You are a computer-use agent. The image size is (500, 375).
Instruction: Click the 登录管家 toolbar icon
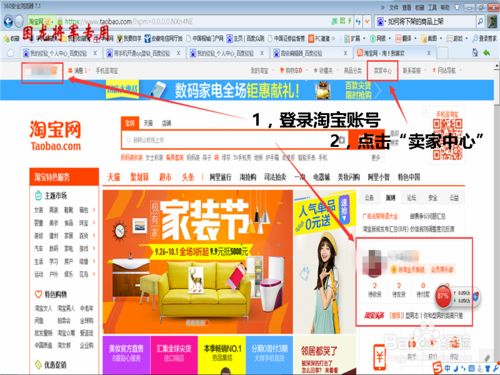pos(485,39)
